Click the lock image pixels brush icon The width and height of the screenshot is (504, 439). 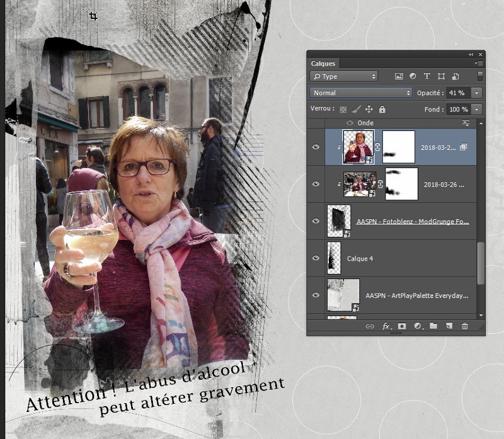(x=355, y=110)
